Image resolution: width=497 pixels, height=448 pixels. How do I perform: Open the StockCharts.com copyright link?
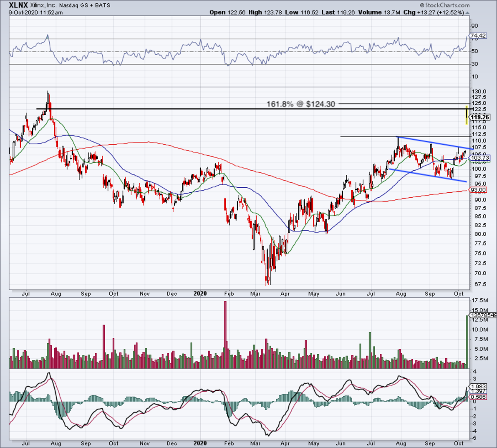coord(444,5)
